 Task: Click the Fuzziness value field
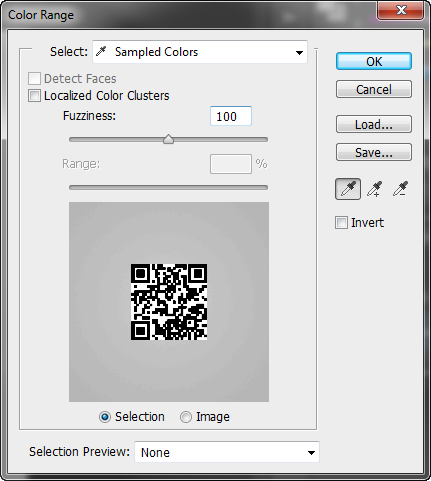[231, 116]
